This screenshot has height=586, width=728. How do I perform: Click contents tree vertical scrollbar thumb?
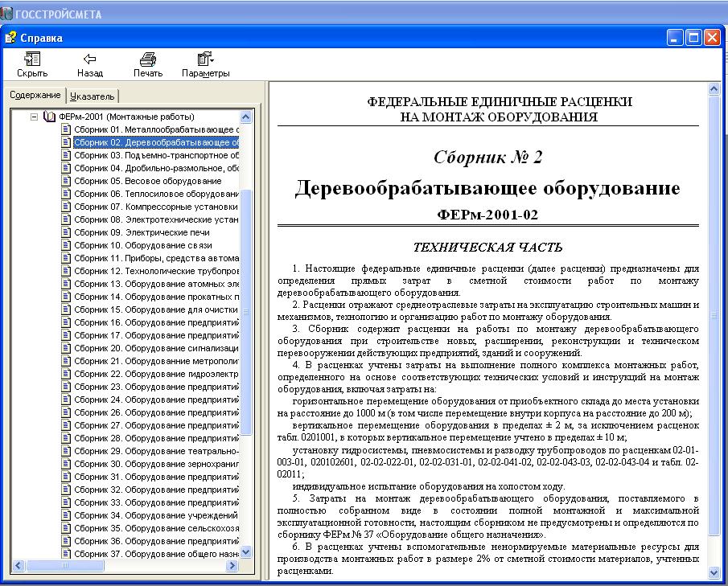click(x=245, y=312)
